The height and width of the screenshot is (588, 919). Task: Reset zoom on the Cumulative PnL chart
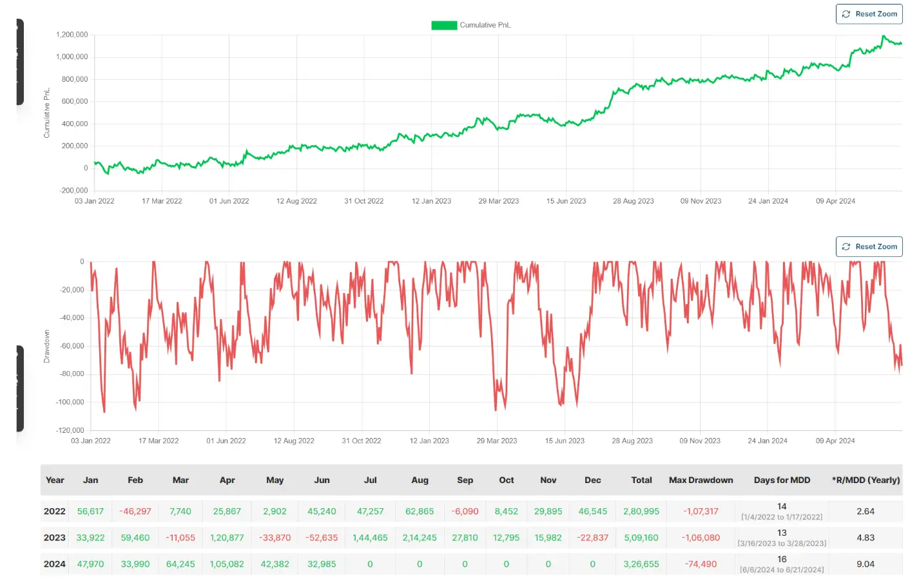tap(869, 14)
